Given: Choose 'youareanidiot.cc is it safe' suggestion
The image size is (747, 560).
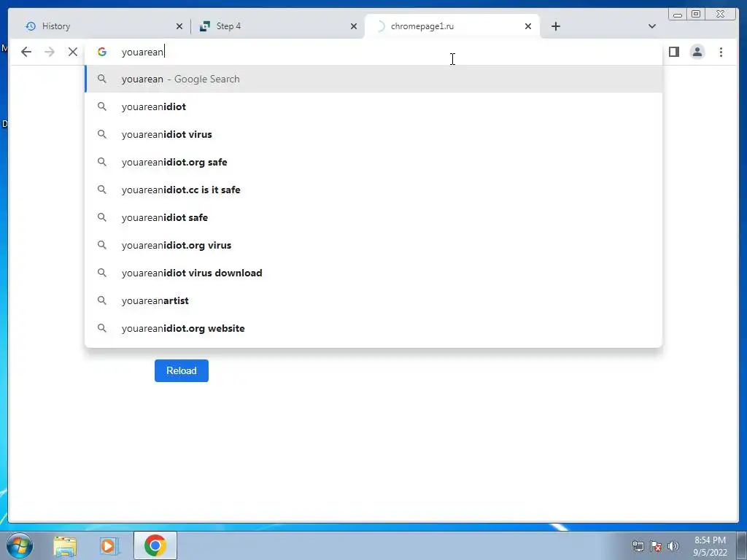Looking at the screenshot, I should pos(373,190).
